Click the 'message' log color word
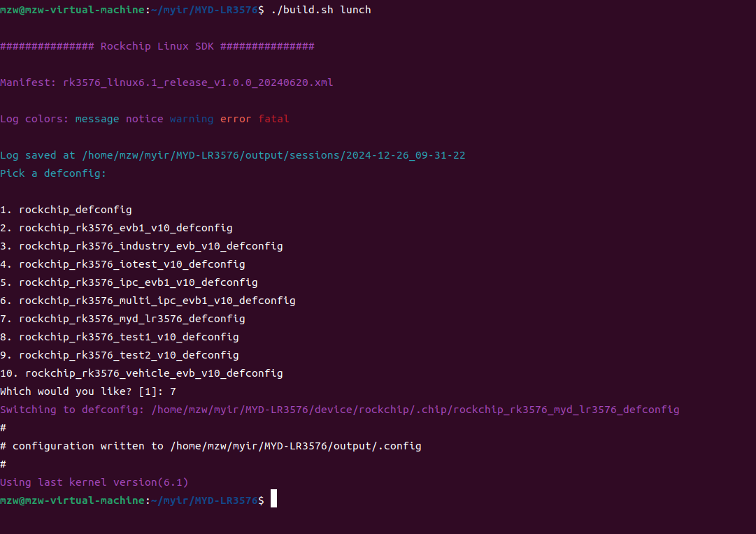The image size is (756, 534). click(97, 119)
